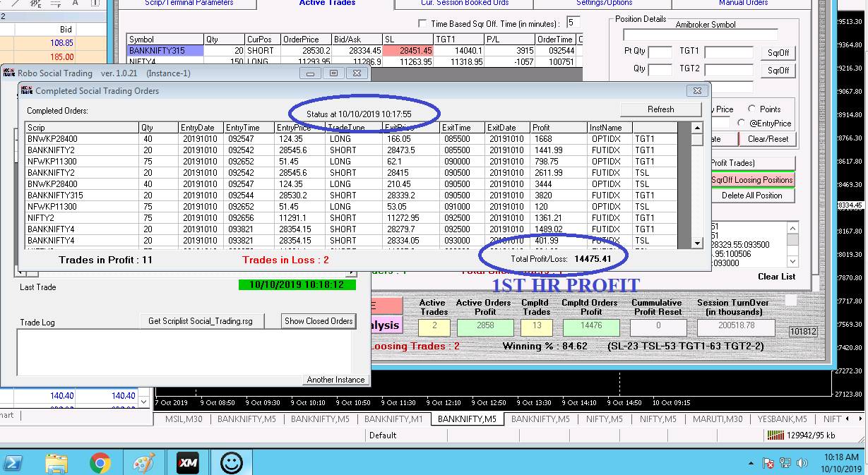
Task: Click the Profit column header
Action: point(559,128)
